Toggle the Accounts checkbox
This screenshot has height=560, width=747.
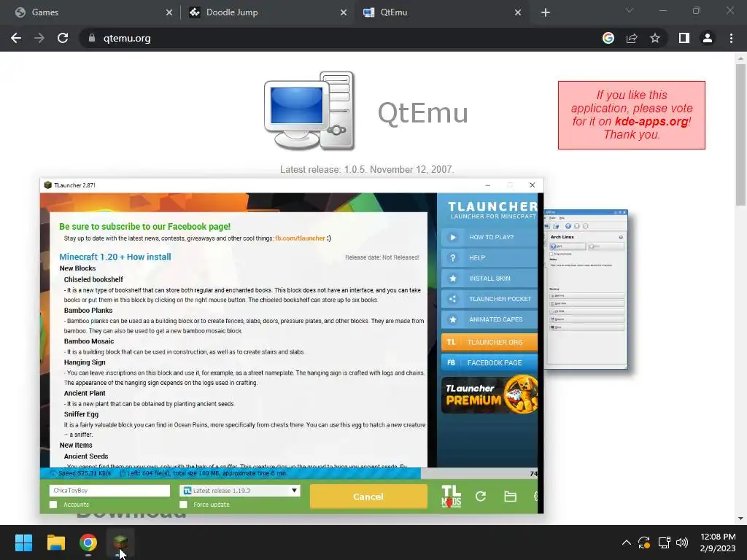pyautogui.click(x=53, y=505)
